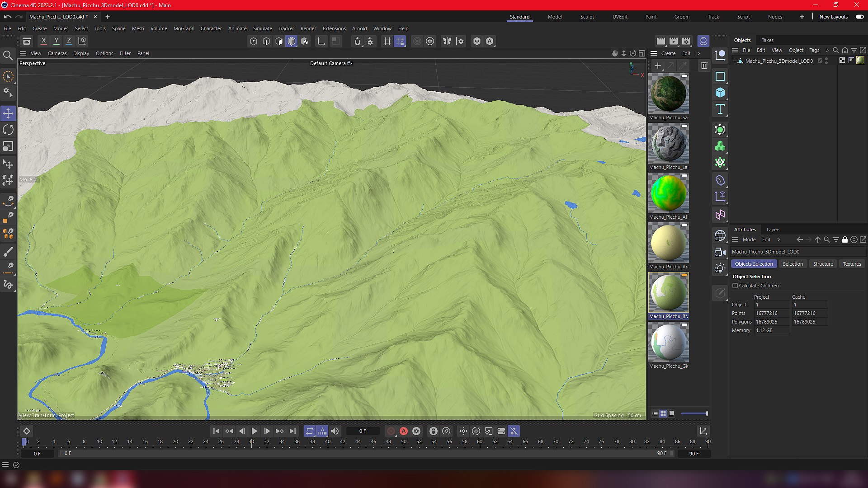Adjust material thumbnail size slider
Screen dimensions: 868x488
(x=694, y=413)
